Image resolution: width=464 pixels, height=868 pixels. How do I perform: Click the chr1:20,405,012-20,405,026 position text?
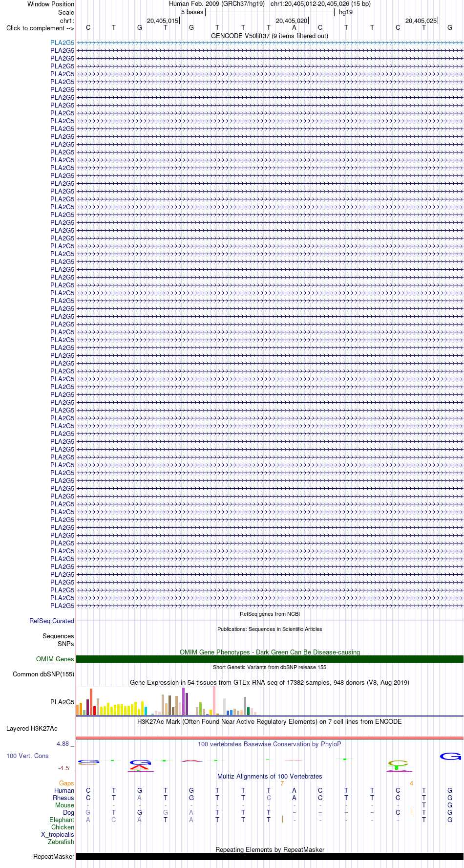pyautogui.click(x=320, y=4)
